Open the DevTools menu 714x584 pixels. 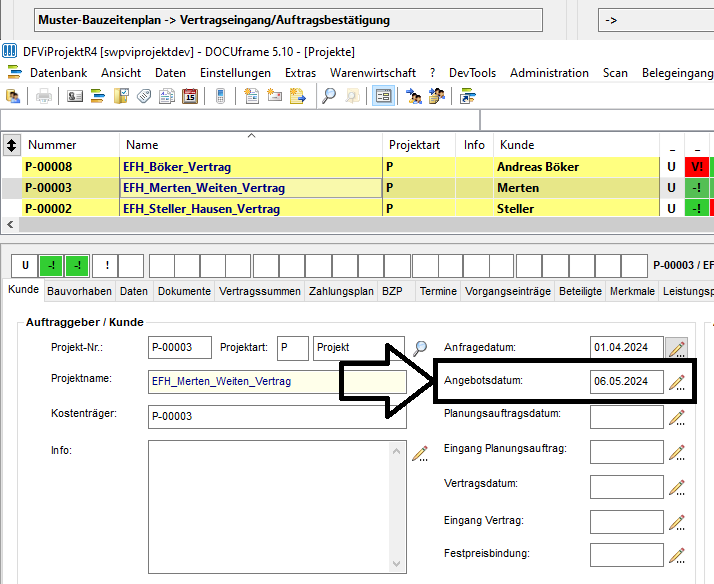click(x=472, y=73)
